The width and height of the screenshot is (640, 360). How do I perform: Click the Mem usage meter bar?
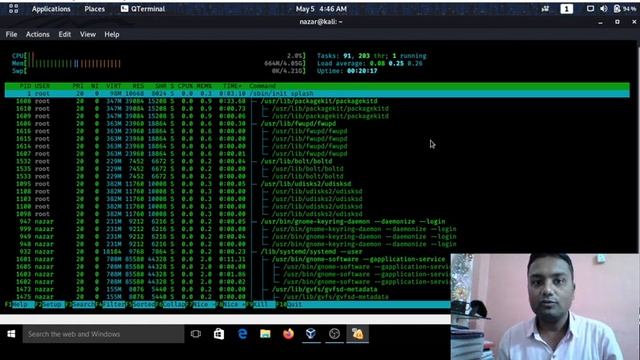(158, 63)
